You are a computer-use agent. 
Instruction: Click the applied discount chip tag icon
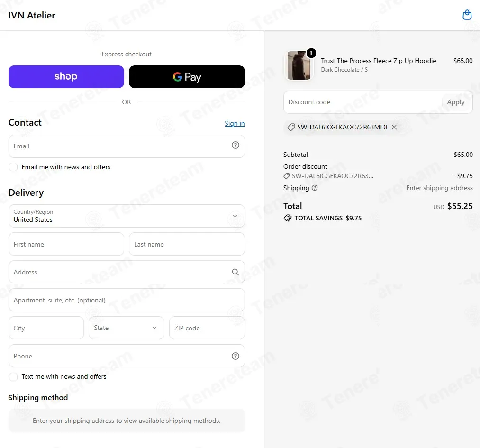pyautogui.click(x=291, y=127)
